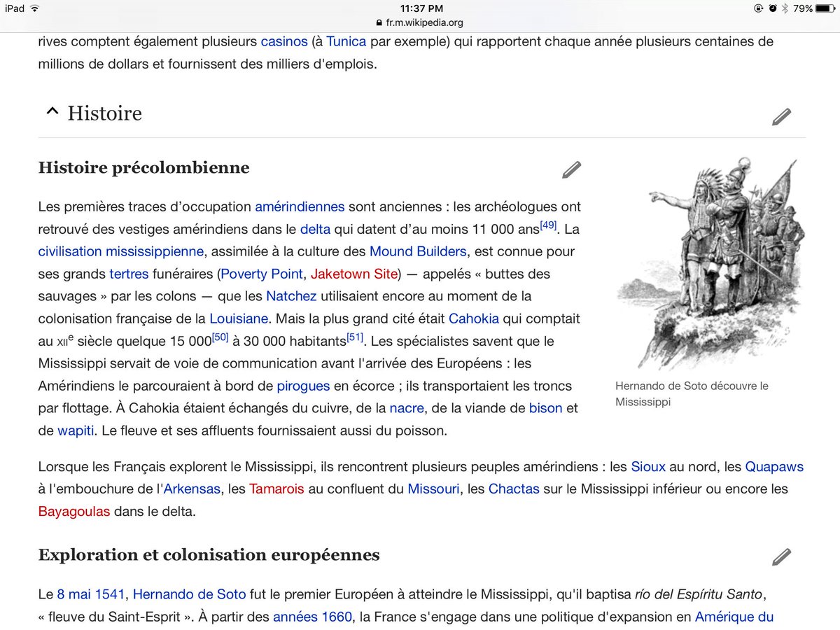840x630 pixels.
Task: Open footnote reference 49
Action: [548, 225]
